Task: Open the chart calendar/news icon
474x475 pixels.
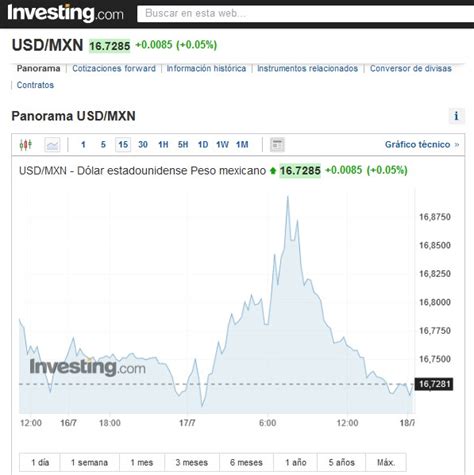Action: (x=277, y=145)
